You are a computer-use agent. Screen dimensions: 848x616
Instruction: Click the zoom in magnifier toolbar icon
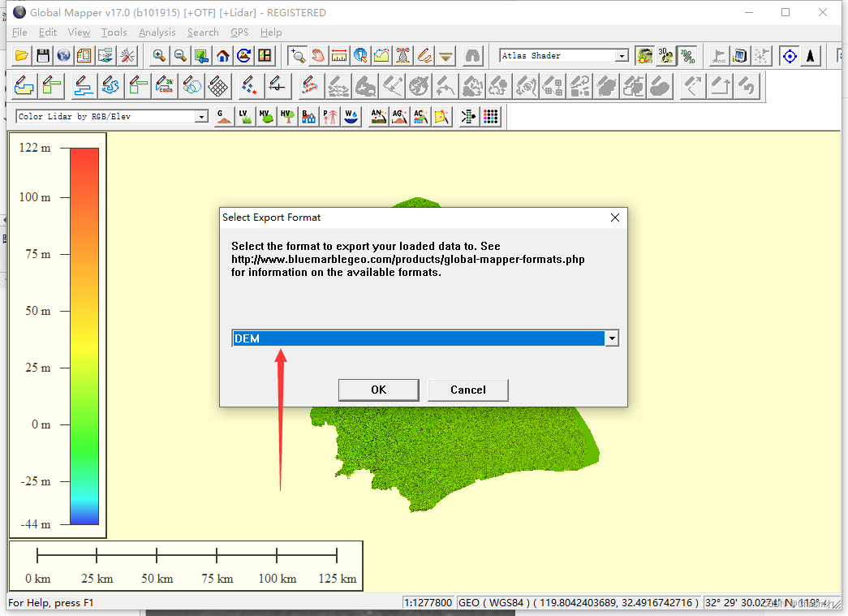tap(159, 56)
